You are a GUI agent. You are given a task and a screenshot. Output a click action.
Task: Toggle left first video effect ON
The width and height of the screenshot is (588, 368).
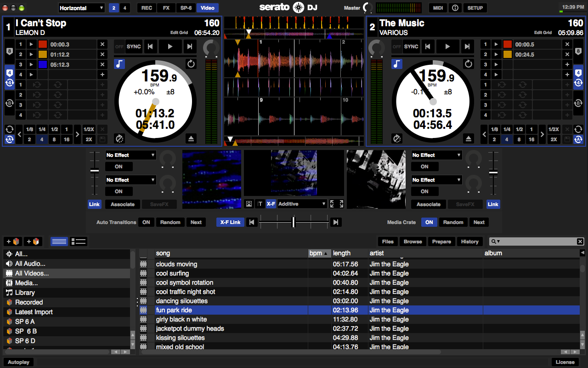click(x=119, y=167)
